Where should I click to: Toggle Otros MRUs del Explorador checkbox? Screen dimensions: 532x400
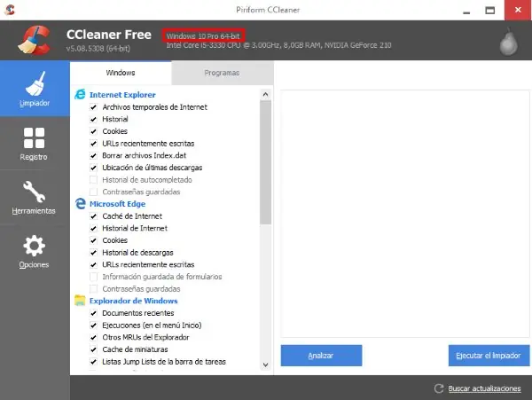93,338
